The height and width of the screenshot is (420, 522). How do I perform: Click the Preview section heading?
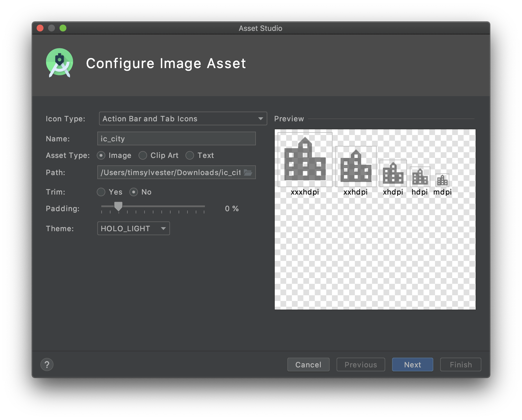coord(289,119)
